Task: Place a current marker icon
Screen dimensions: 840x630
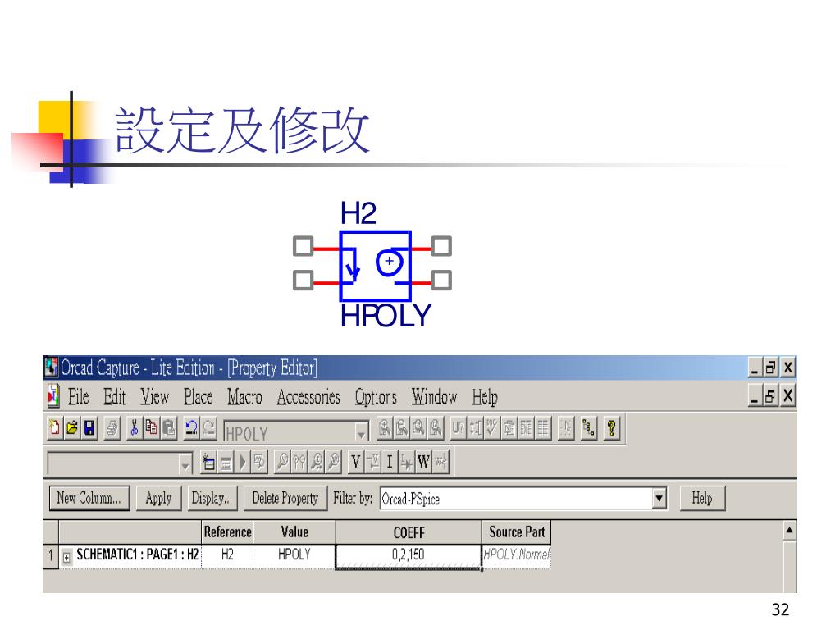Action: tap(317, 462)
